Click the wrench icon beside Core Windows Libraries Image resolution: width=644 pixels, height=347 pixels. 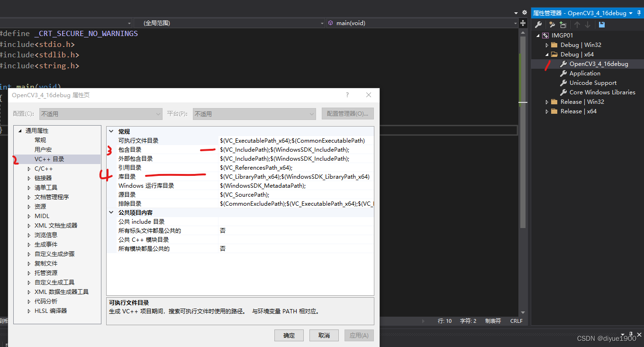pos(563,92)
